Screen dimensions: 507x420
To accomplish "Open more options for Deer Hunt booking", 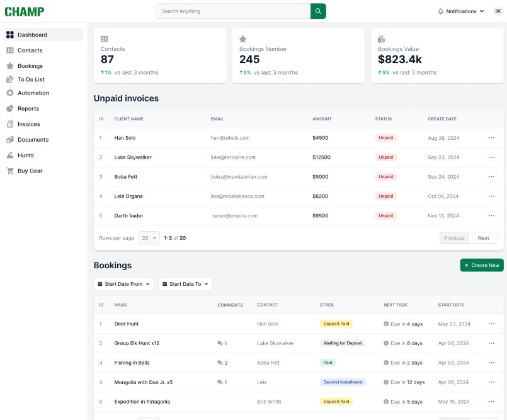I will [x=491, y=324].
